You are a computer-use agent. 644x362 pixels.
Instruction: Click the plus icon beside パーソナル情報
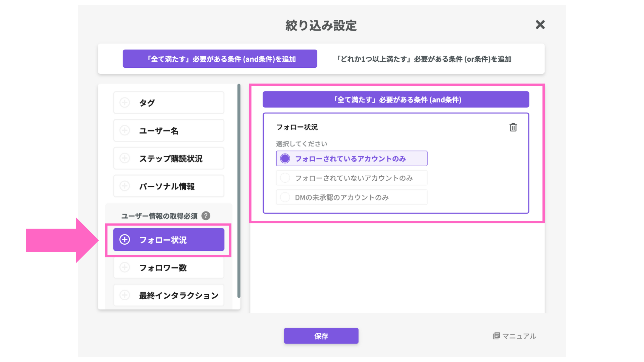(x=125, y=186)
